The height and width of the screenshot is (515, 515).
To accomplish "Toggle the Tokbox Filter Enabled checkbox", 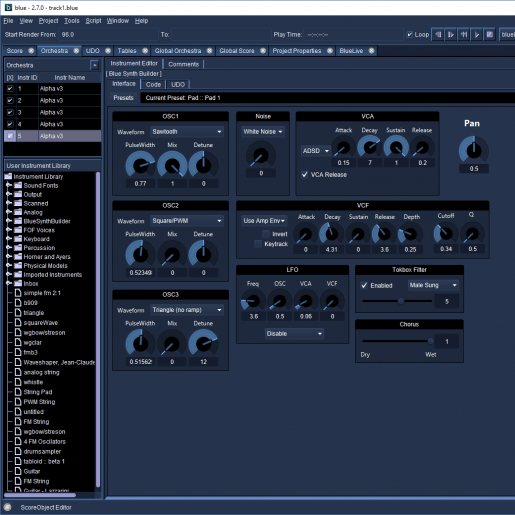I will [364, 285].
